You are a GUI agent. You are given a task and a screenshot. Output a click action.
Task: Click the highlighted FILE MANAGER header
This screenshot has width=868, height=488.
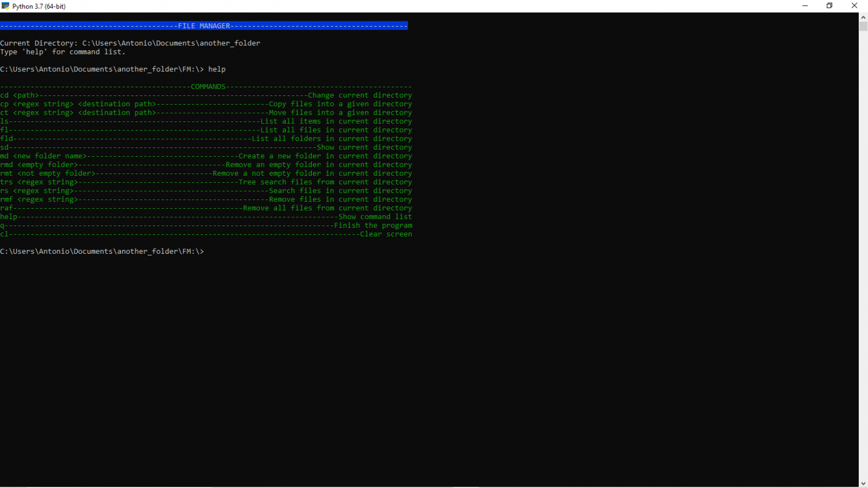click(204, 26)
